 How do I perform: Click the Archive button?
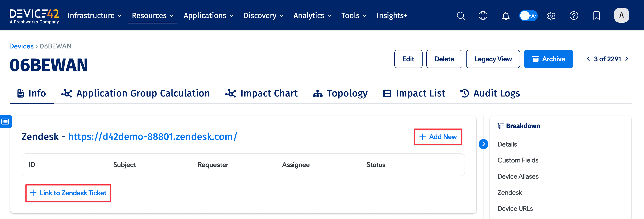point(549,59)
